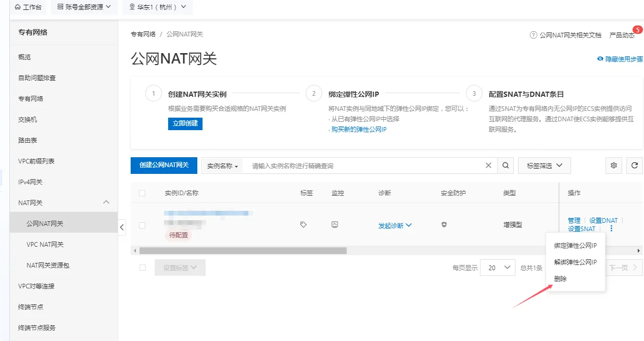Open the 每页显示 page size dropdown
The height and width of the screenshot is (341, 644).
tap(497, 267)
